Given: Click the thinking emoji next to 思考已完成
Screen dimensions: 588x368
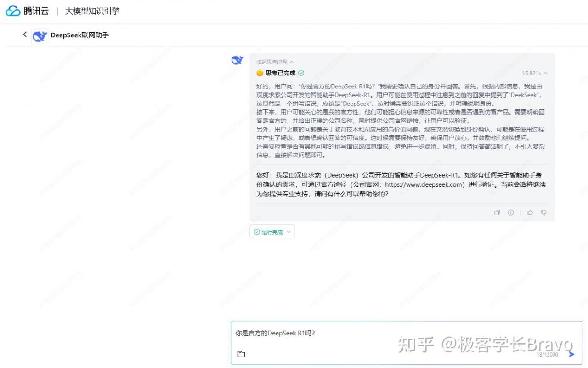Looking at the screenshot, I should click(x=260, y=73).
